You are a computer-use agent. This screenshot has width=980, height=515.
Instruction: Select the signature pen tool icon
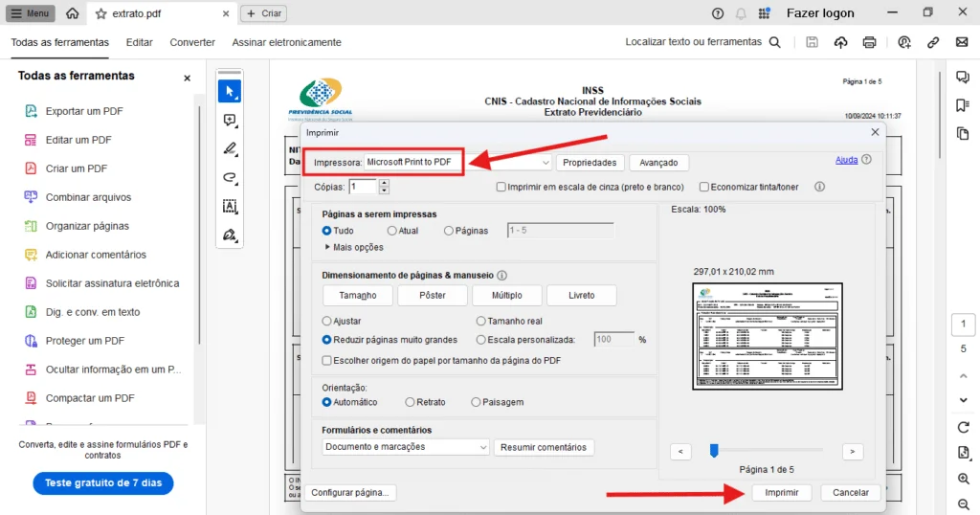coord(230,235)
